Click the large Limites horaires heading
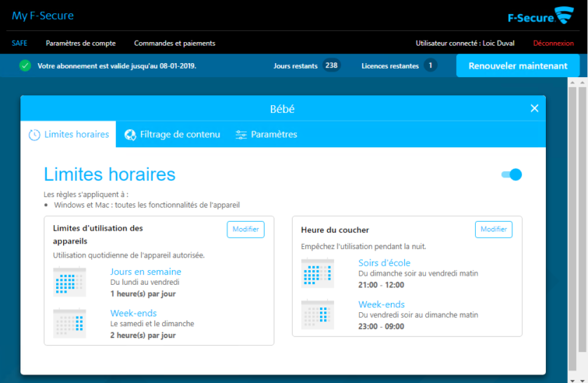 110,174
